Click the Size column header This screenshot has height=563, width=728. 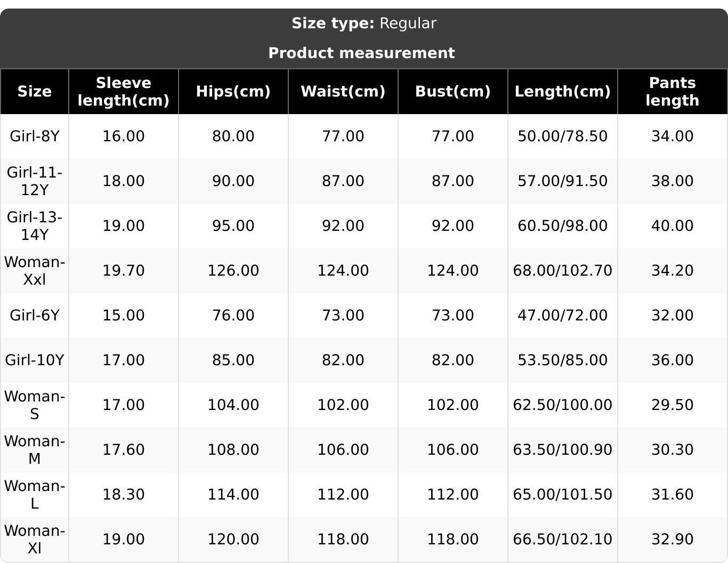coord(35,91)
